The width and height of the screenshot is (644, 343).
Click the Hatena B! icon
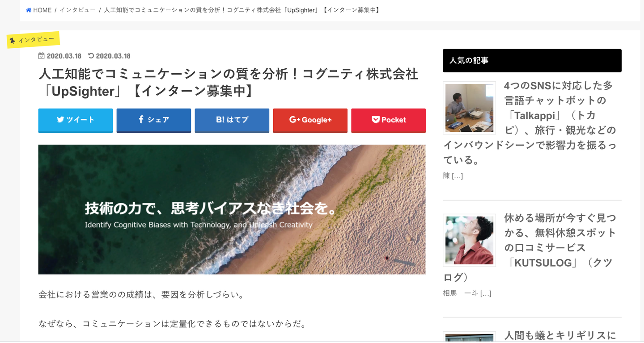tap(220, 120)
